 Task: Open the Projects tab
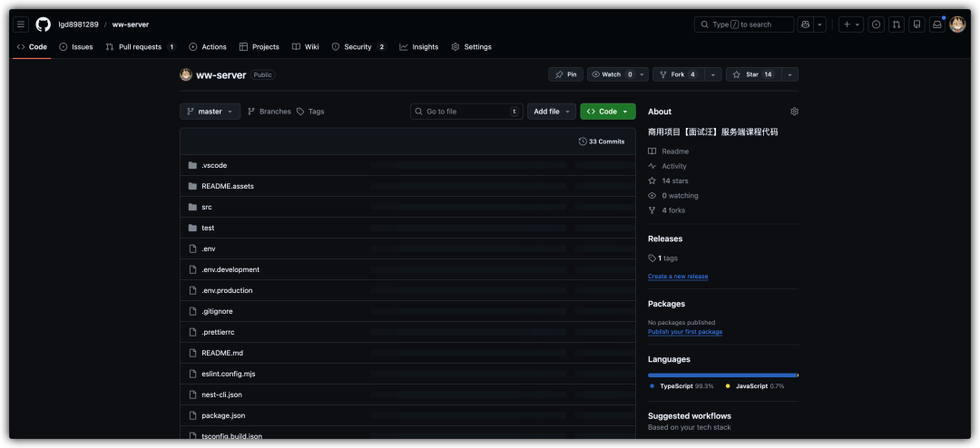tap(260, 47)
